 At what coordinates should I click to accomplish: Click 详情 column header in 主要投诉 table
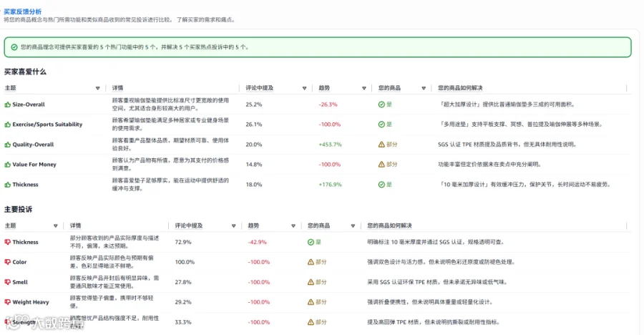(76, 225)
